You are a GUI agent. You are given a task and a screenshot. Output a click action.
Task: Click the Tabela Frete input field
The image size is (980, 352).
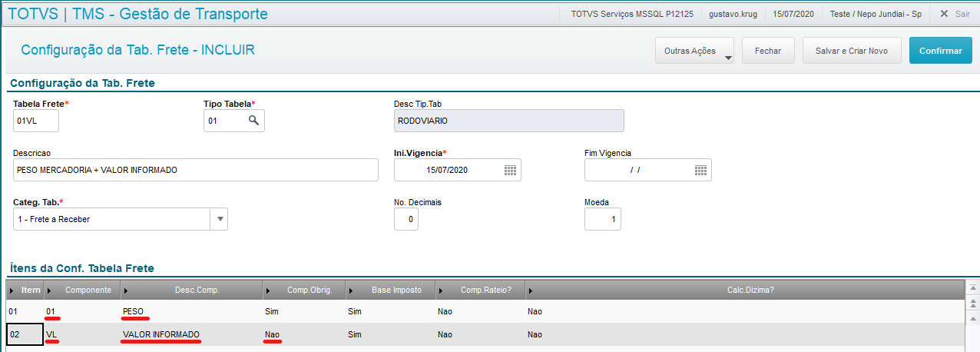36,121
